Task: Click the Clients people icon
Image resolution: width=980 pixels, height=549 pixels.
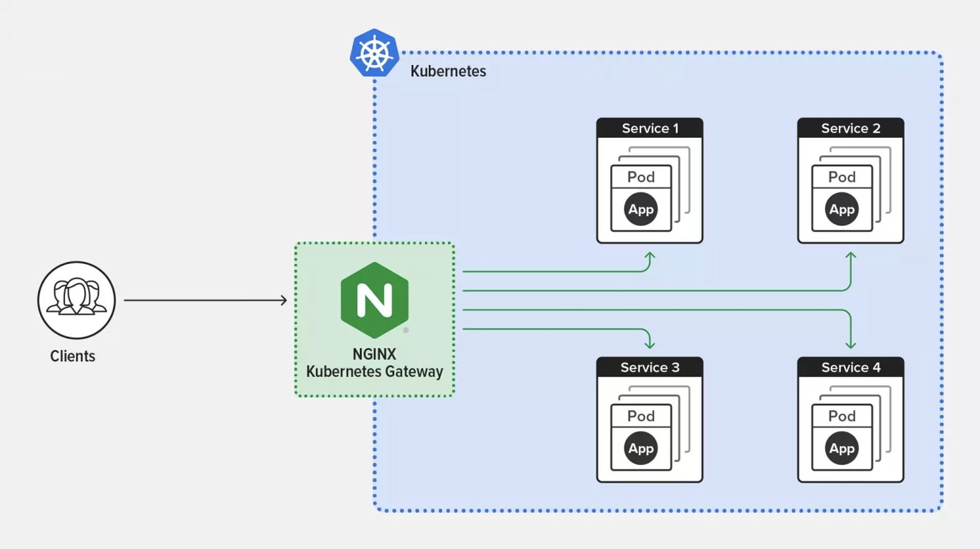Action: [x=76, y=300]
